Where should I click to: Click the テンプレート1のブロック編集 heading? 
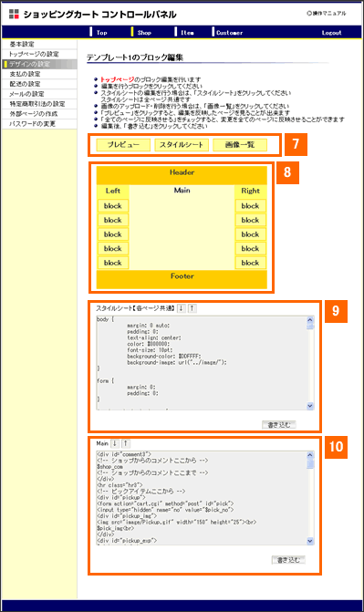coord(135,57)
